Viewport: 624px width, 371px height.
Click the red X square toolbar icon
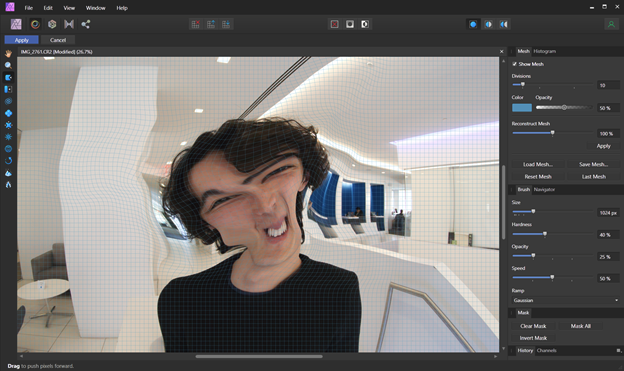click(x=335, y=24)
